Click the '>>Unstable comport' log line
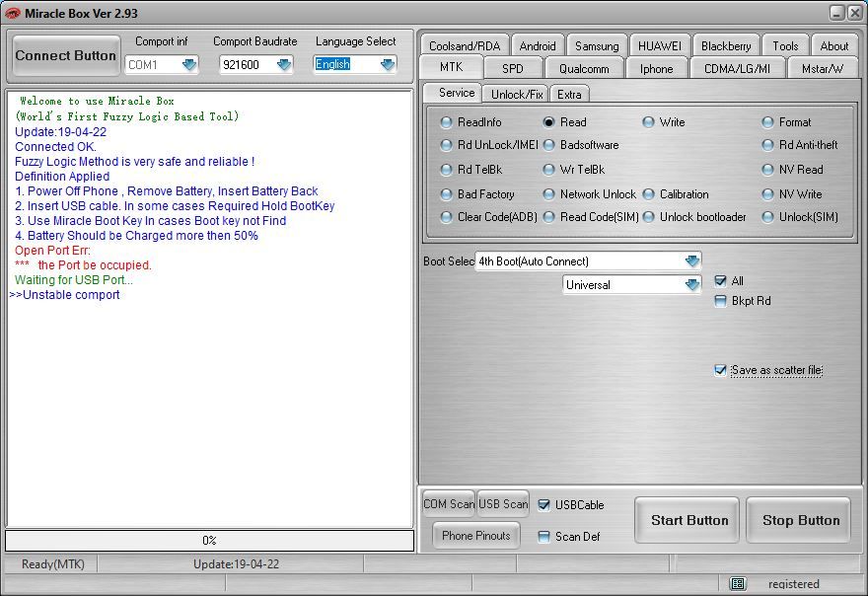The width and height of the screenshot is (868, 596). click(64, 295)
